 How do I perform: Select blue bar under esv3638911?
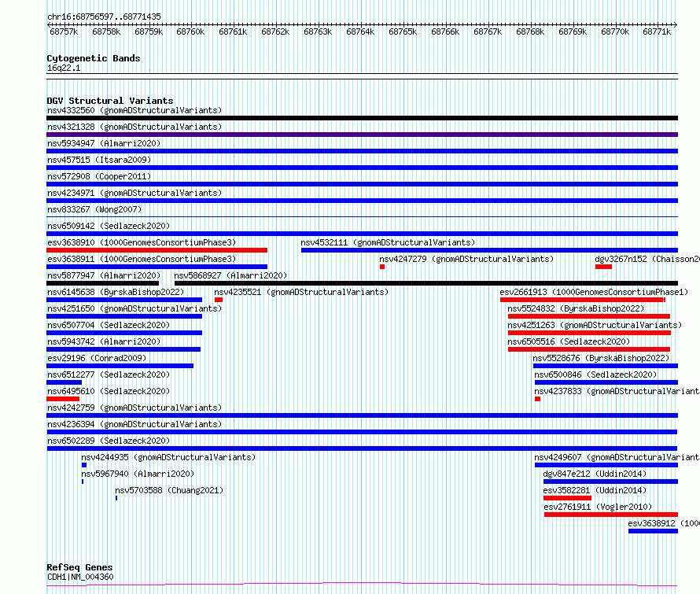coord(157,267)
